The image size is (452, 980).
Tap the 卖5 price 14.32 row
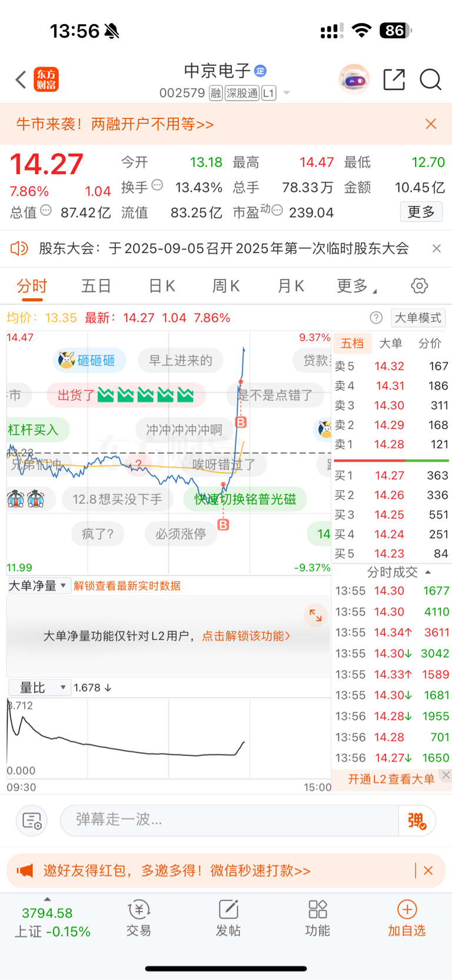pos(391,366)
